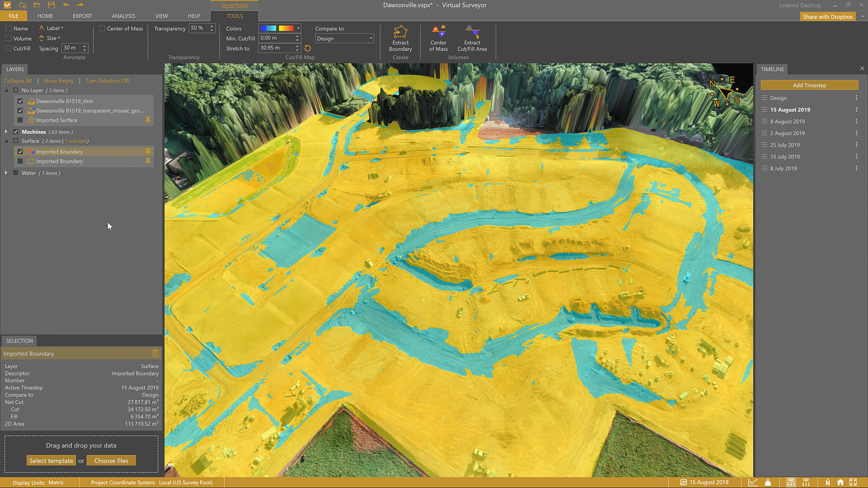Open the Colors gradient dropdown
The height and width of the screenshot is (488, 868).
(x=298, y=28)
